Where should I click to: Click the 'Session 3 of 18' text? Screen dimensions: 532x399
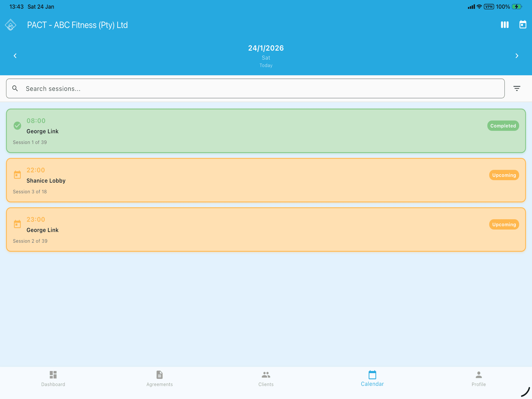[x=30, y=191]
